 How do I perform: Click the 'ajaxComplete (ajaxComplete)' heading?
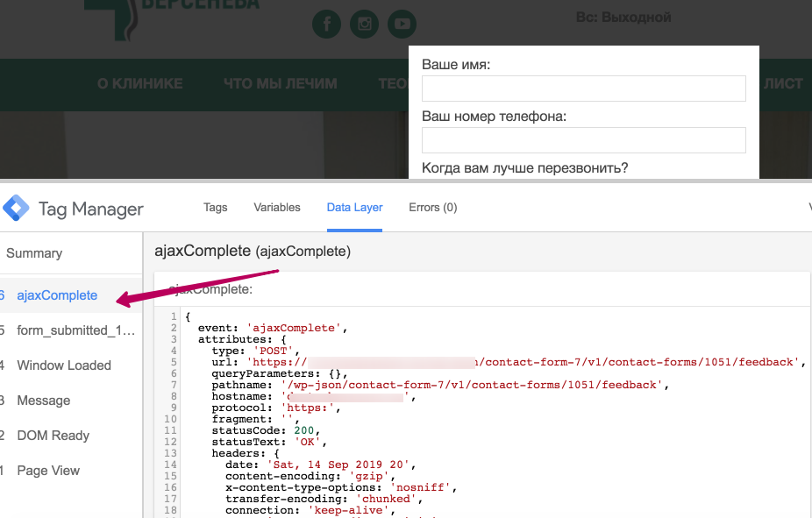253,251
